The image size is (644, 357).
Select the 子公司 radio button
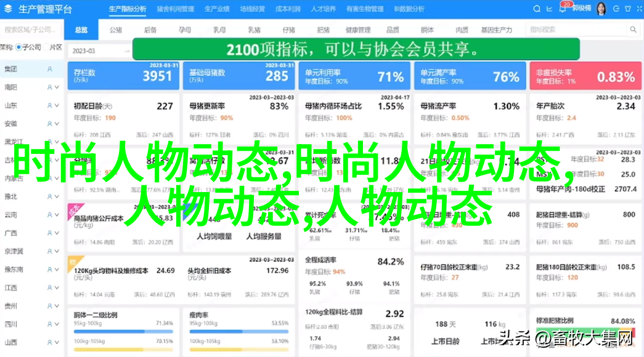coord(18,47)
